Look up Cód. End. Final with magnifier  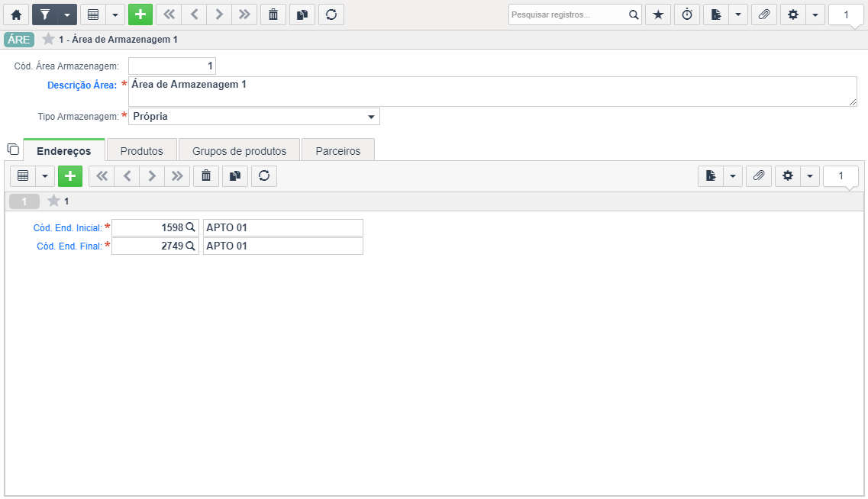(x=190, y=246)
